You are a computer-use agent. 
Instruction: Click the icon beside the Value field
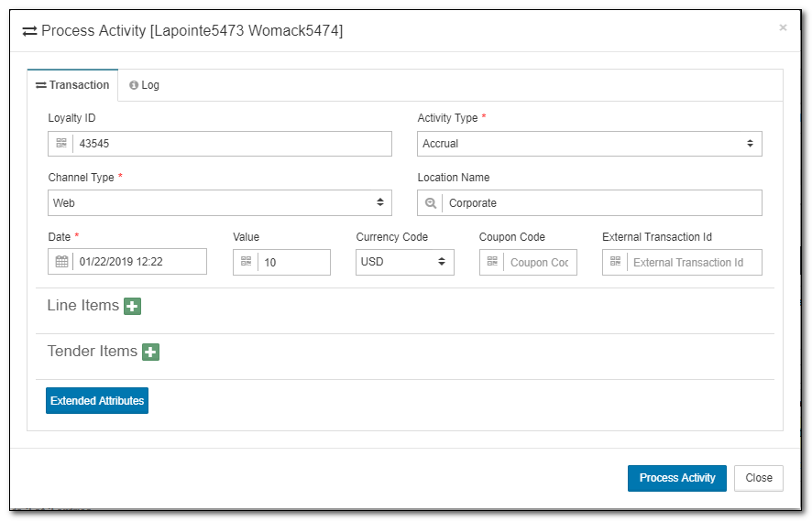coord(246,262)
